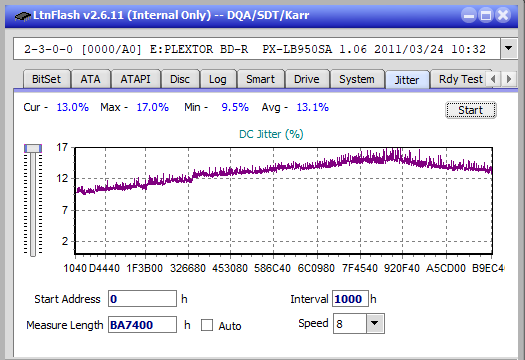Screen dimensions: 525x360
Task: Enable the Auto checkbox
Action: click(x=207, y=325)
